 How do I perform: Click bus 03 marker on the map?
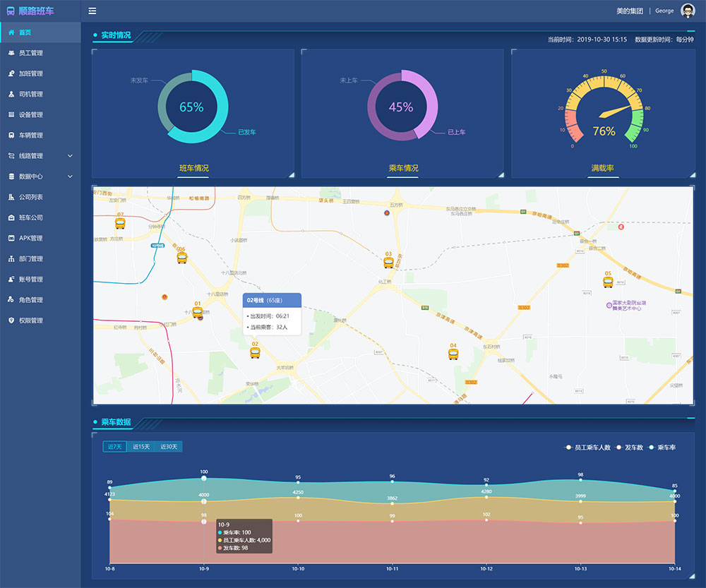coord(388,263)
